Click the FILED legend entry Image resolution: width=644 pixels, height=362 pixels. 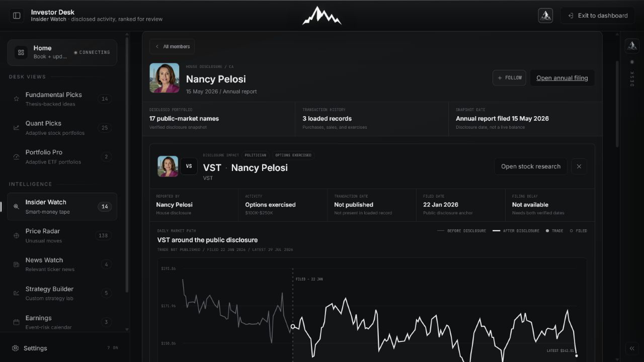pyautogui.click(x=579, y=231)
